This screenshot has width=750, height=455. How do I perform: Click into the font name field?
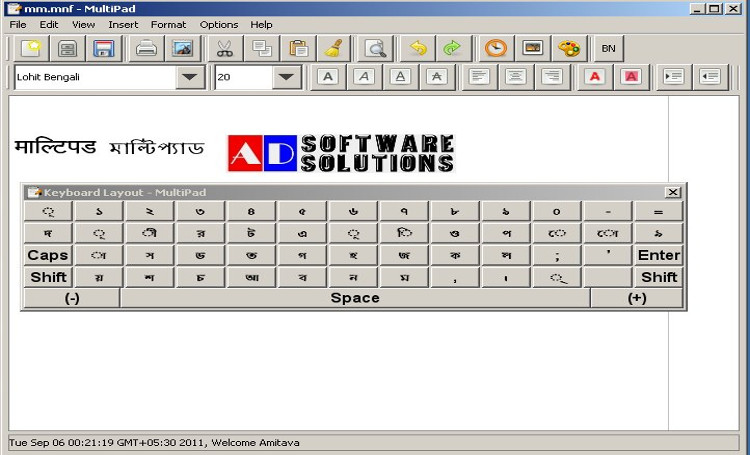[95, 77]
